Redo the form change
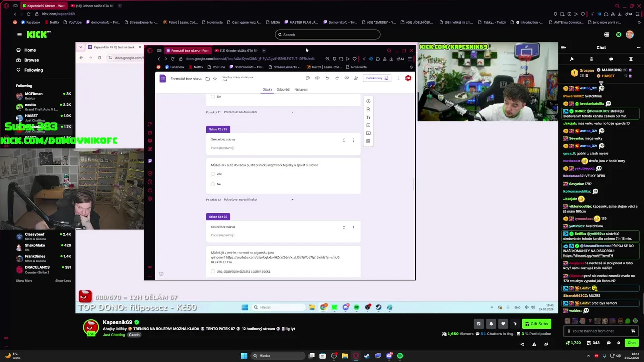Image resolution: width=644 pixels, height=362 pixels. pos(337,78)
